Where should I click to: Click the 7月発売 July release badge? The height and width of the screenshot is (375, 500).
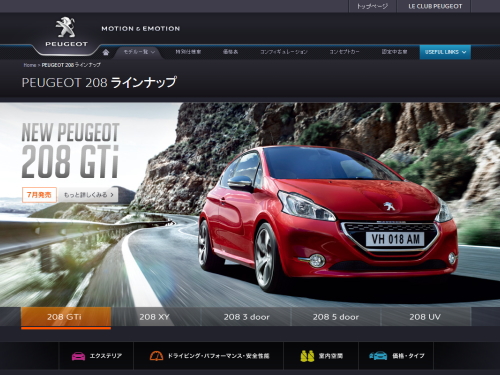click(x=39, y=195)
